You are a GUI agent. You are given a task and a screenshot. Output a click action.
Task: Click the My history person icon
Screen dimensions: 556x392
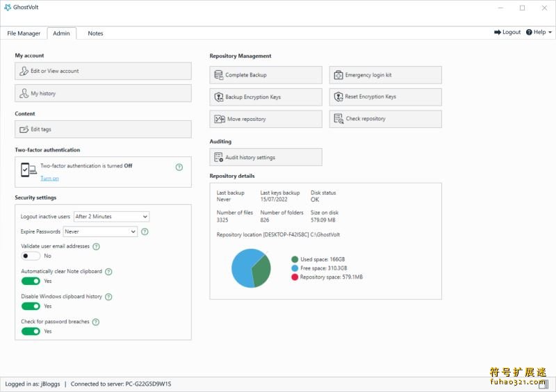click(x=24, y=93)
